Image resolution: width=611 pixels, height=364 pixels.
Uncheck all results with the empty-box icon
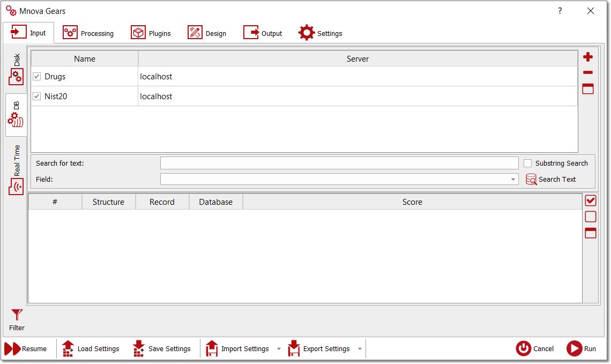(590, 217)
